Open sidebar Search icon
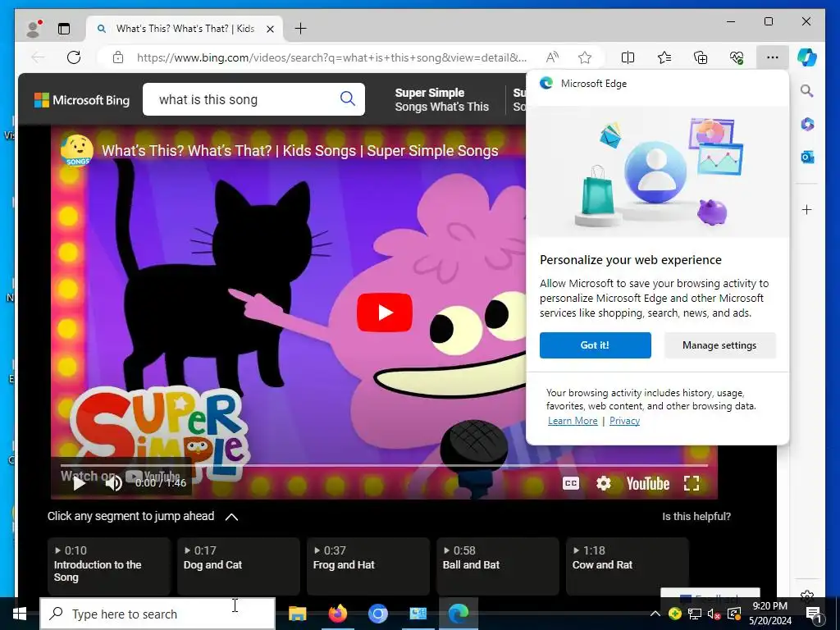 pyautogui.click(x=807, y=91)
